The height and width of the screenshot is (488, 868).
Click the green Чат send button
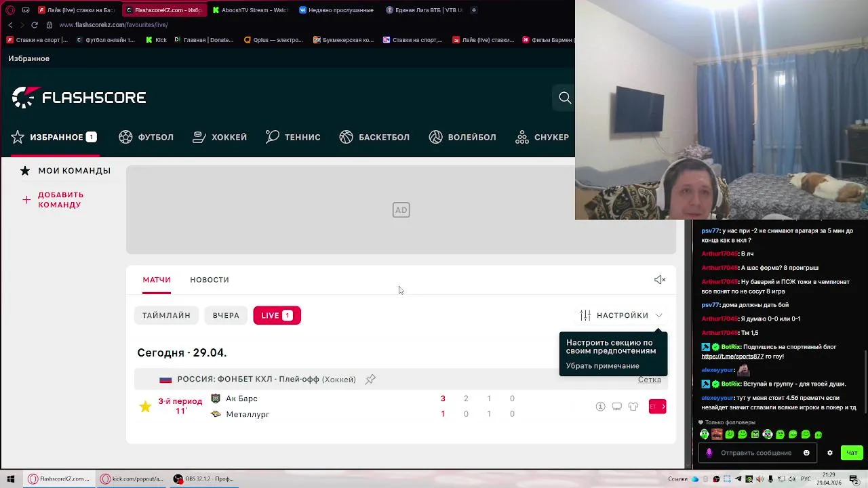852,453
